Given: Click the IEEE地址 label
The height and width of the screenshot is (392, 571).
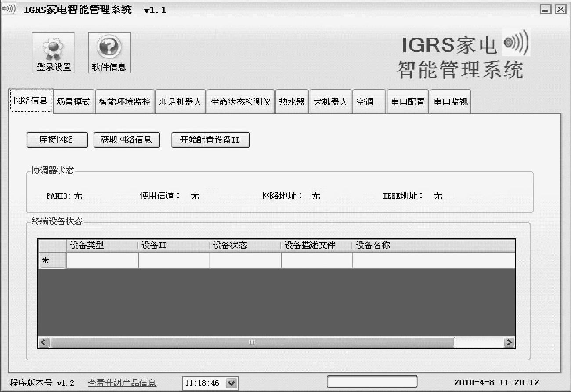Looking at the screenshot, I should (x=403, y=196).
